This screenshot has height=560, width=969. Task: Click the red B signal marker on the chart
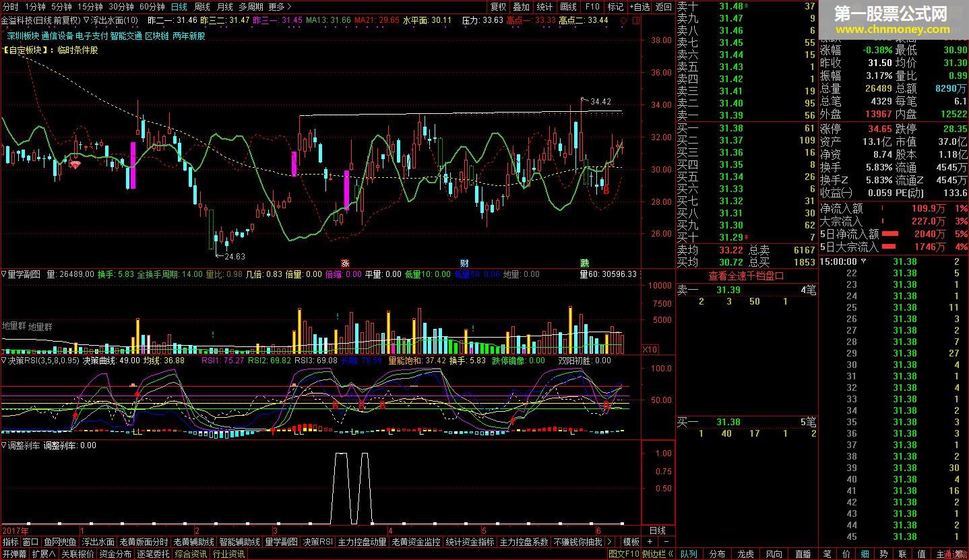pyautogui.click(x=606, y=191)
